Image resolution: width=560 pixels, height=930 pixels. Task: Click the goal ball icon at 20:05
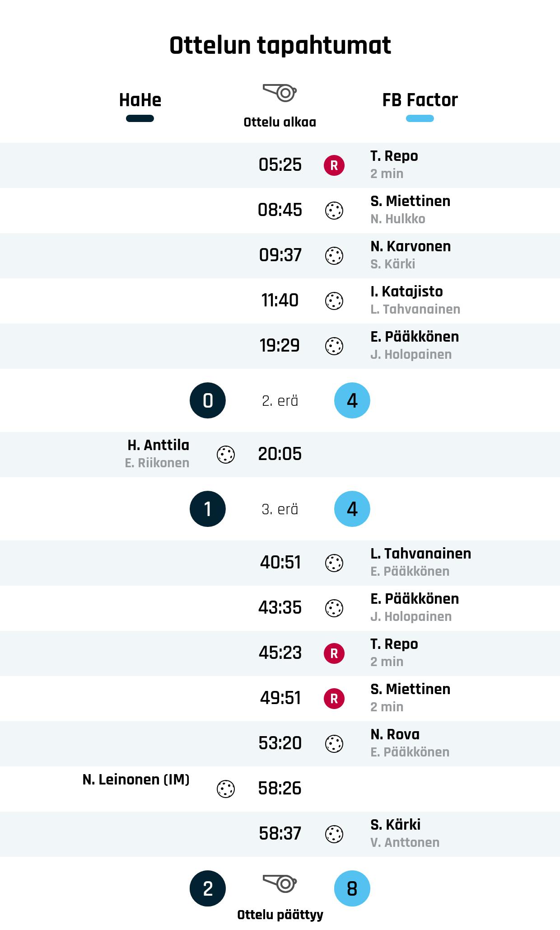(226, 455)
